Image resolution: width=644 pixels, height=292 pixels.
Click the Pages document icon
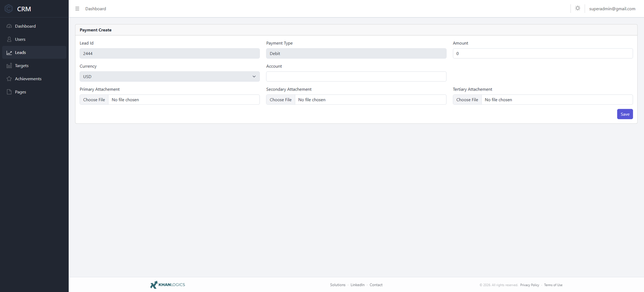click(9, 92)
